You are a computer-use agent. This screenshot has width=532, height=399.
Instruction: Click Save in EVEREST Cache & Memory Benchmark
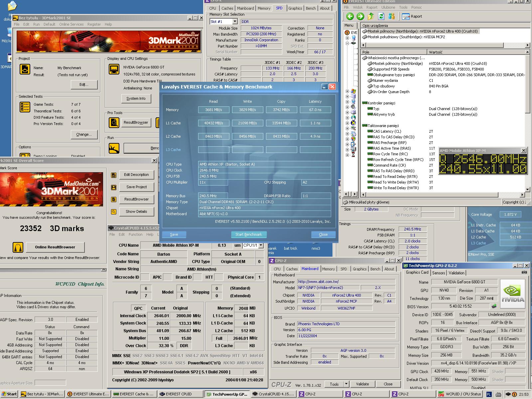pyautogui.click(x=174, y=234)
